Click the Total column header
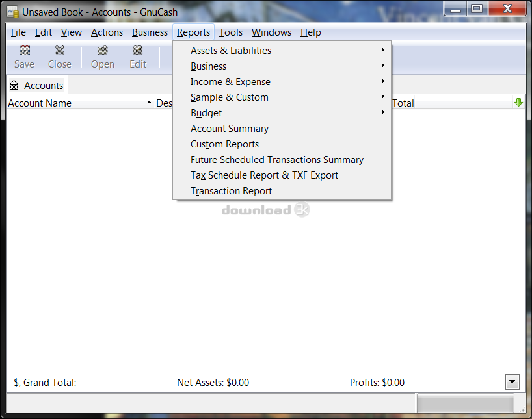Viewport: 532px width, 419px height. pyautogui.click(x=403, y=103)
